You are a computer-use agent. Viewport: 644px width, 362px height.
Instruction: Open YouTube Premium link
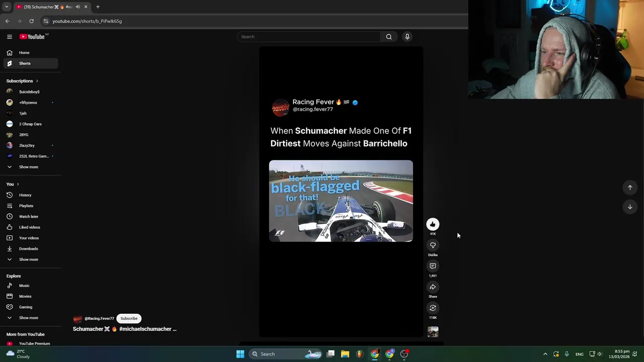tap(30, 343)
